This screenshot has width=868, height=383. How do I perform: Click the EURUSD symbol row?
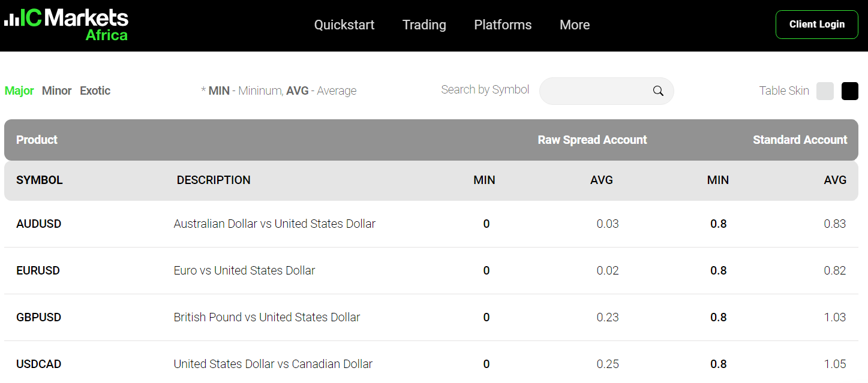click(x=38, y=270)
